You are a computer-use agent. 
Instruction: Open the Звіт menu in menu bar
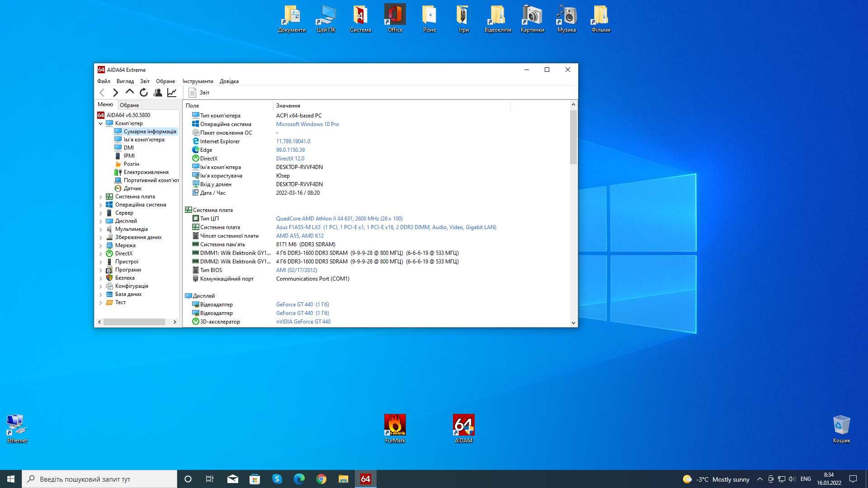tap(145, 81)
